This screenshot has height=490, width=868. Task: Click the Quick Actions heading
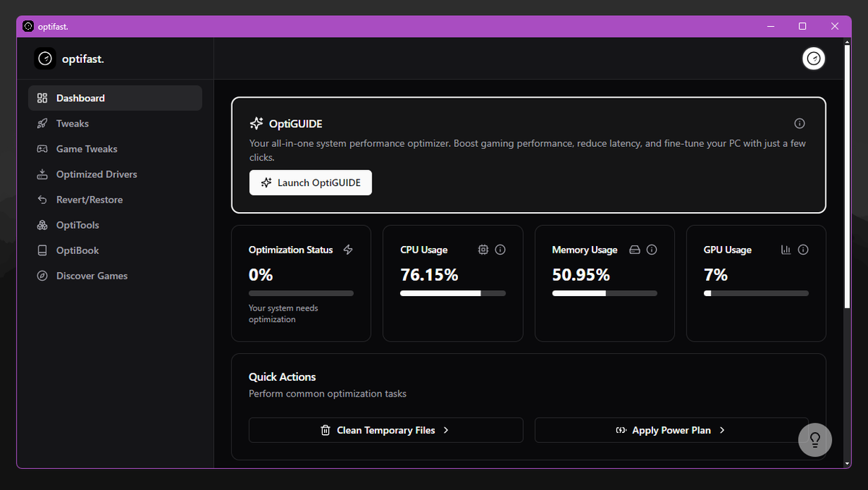(282, 377)
